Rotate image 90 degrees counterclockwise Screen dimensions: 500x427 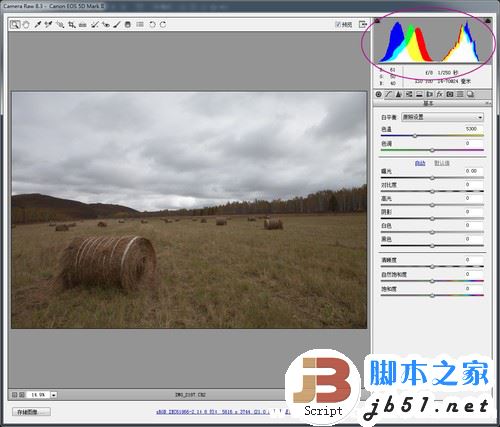click(x=152, y=24)
